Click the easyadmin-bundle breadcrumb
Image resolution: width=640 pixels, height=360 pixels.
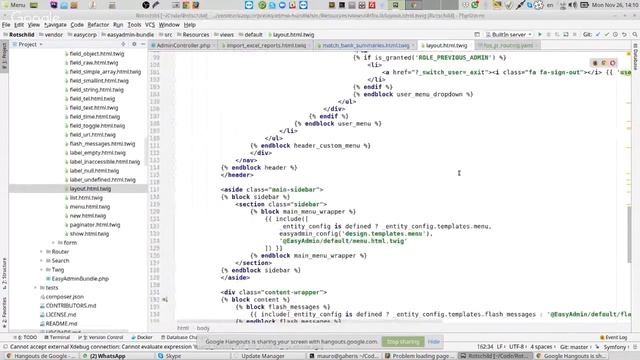coord(127,35)
